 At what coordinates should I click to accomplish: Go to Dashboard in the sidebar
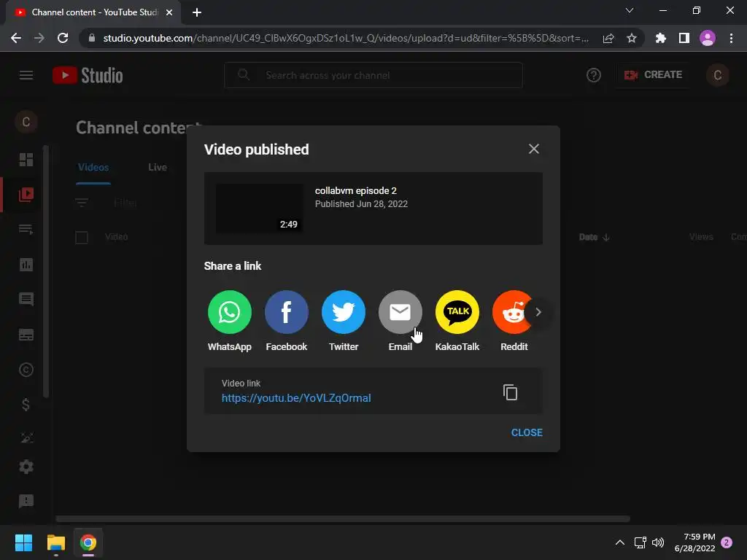pyautogui.click(x=26, y=160)
